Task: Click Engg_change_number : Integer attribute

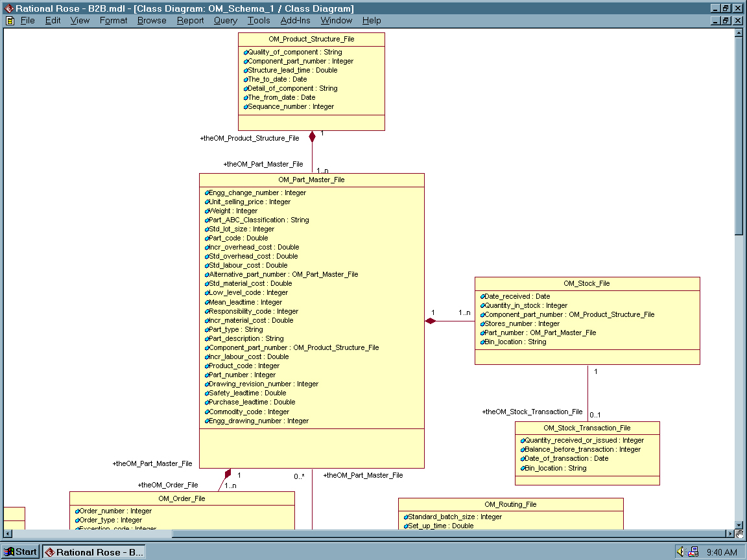Action: [255, 192]
